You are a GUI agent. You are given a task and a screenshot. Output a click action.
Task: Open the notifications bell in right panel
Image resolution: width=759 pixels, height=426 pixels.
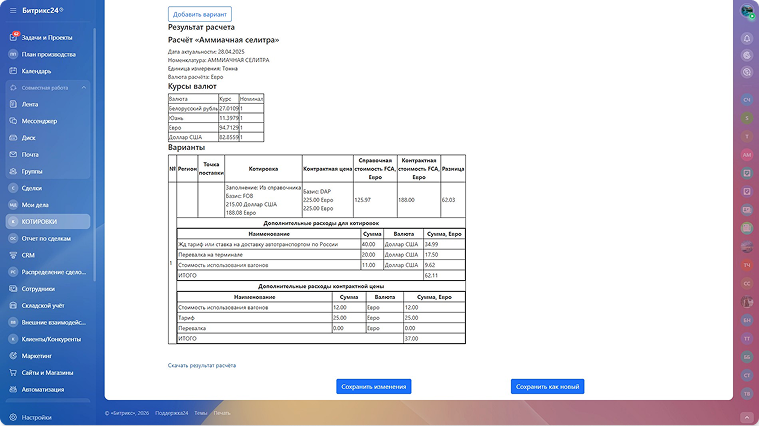coord(746,38)
